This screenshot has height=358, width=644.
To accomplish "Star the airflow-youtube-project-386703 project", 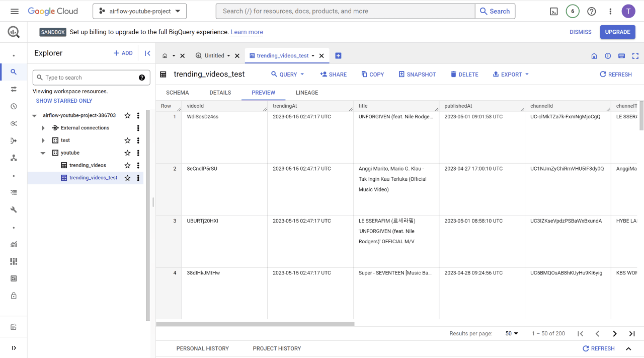I will [127, 115].
